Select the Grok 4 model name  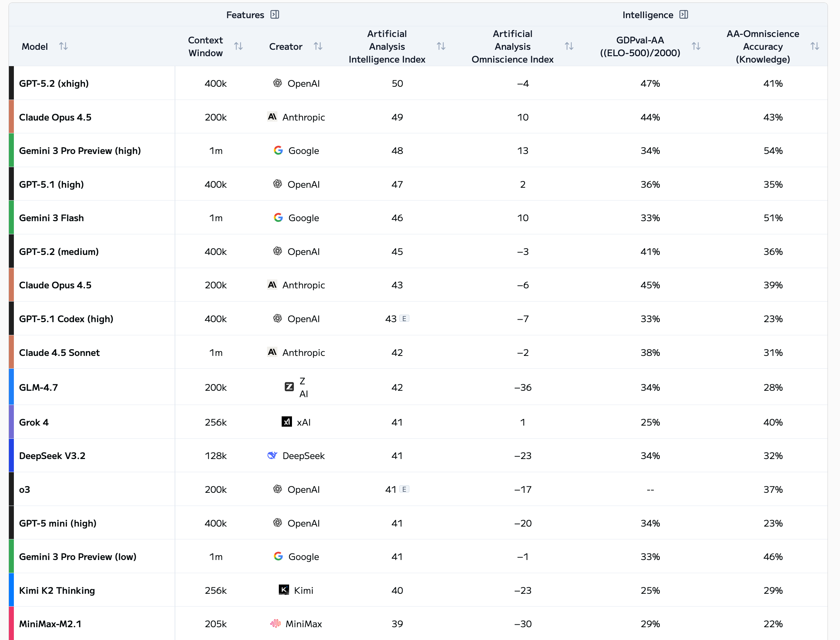pos(34,422)
